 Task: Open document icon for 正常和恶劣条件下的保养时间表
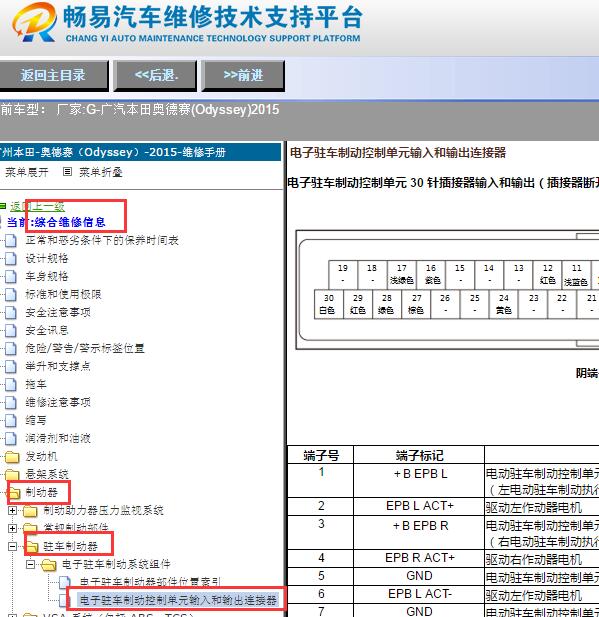11,240
